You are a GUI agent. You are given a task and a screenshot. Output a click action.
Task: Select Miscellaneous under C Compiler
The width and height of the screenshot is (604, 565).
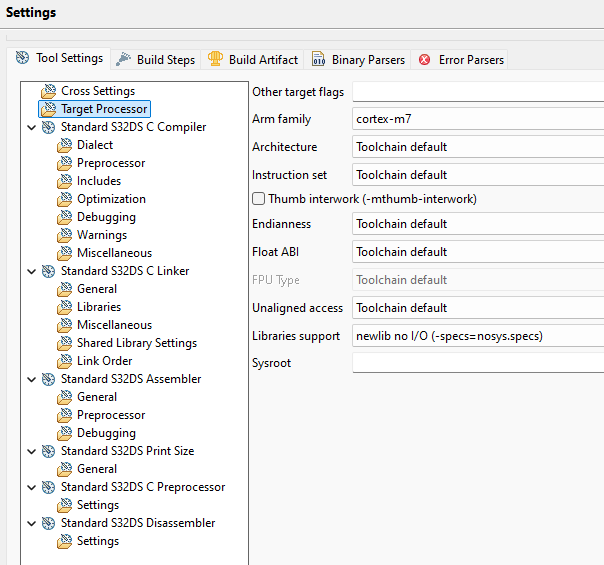click(x=114, y=253)
